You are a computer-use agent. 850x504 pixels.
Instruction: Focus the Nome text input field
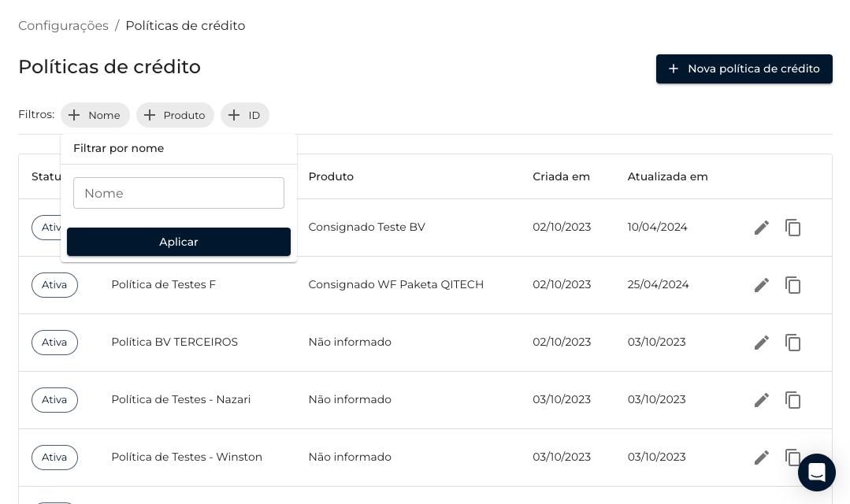coord(179,193)
